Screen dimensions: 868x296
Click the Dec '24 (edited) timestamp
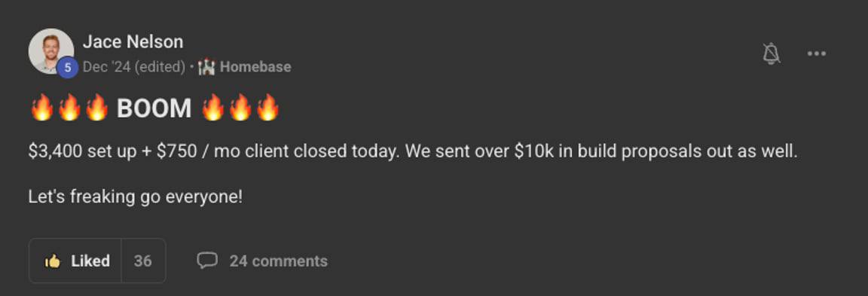[x=134, y=67]
